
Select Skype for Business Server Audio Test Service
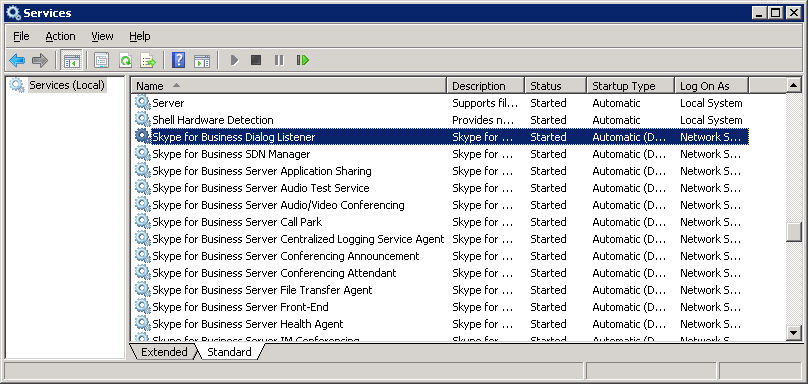point(261,188)
